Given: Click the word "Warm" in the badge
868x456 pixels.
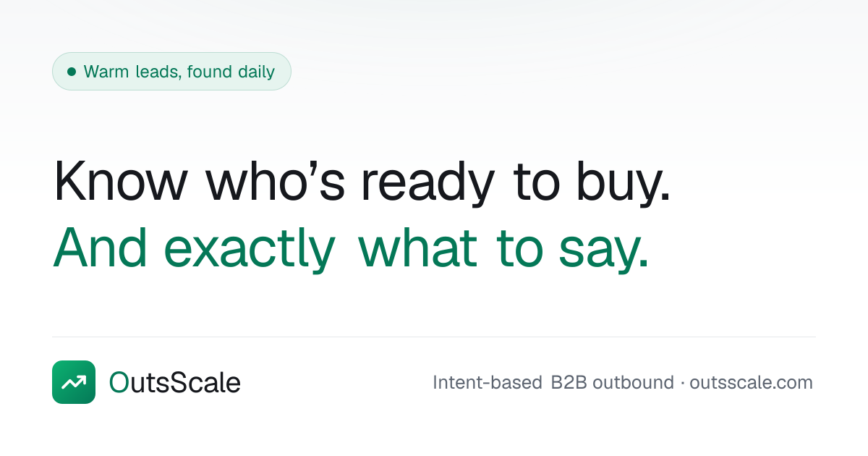Looking at the screenshot, I should click(106, 72).
